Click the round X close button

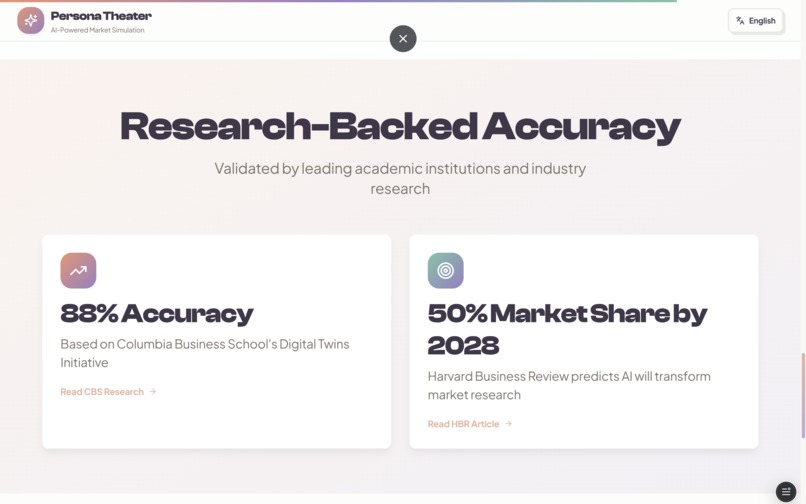pyautogui.click(x=403, y=39)
